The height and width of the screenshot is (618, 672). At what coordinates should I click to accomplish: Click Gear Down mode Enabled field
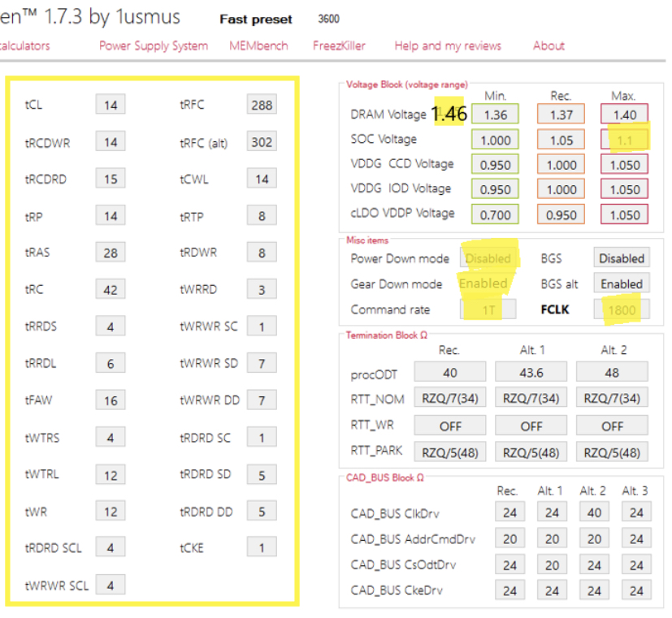[x=488, y=283]
